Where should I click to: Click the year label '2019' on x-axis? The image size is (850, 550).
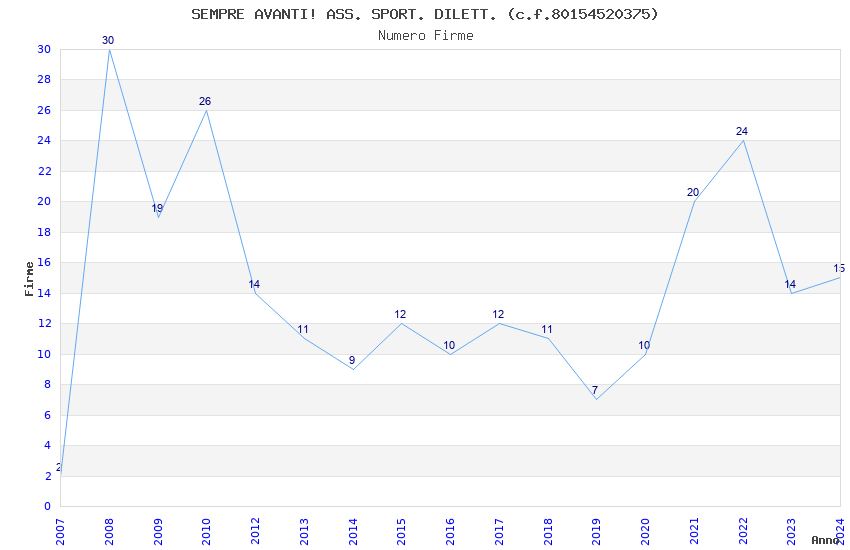click(x=596, y=531)
